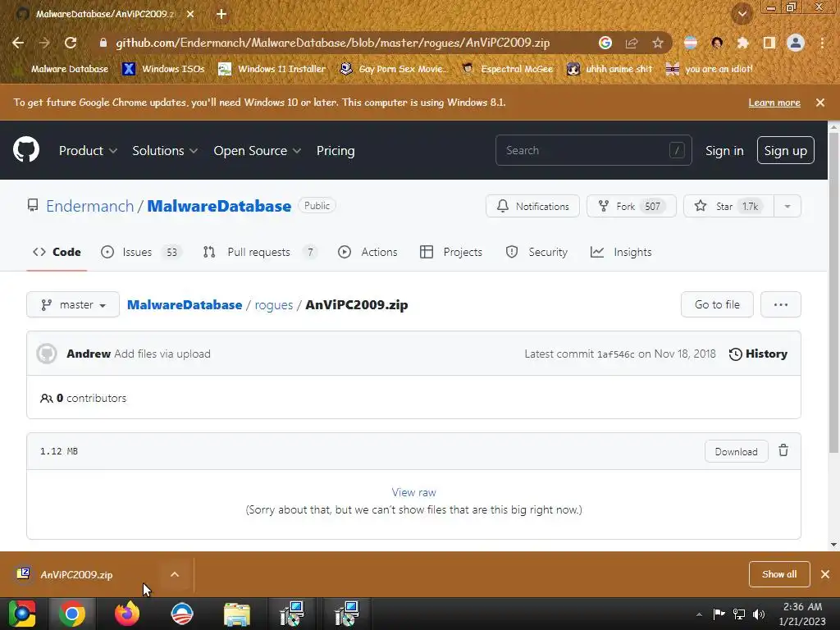The image size is (840, 630).
Task: Switch to the Actions tab
Action: point(367,252)
